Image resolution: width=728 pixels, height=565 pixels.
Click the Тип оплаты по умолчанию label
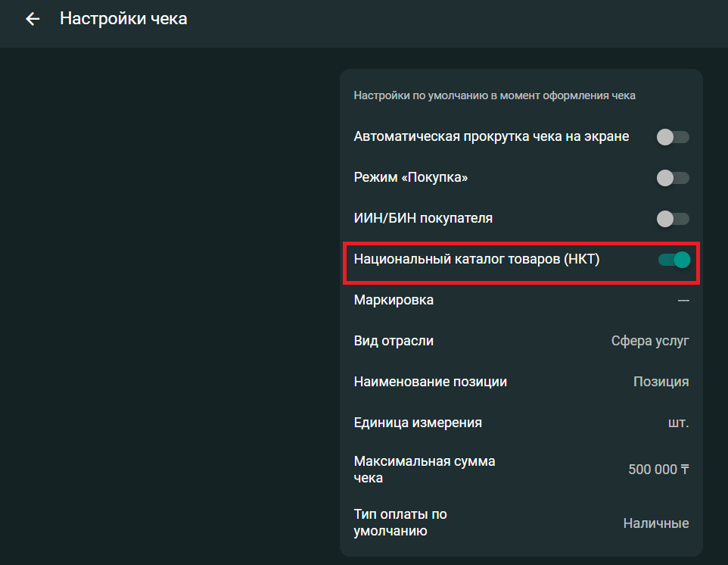click(400, 523)
